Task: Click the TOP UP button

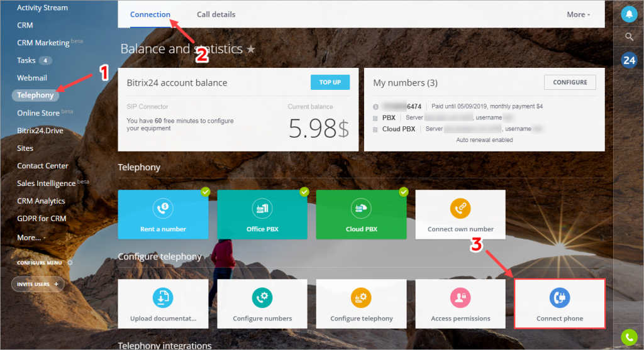Action: [330, 82]
